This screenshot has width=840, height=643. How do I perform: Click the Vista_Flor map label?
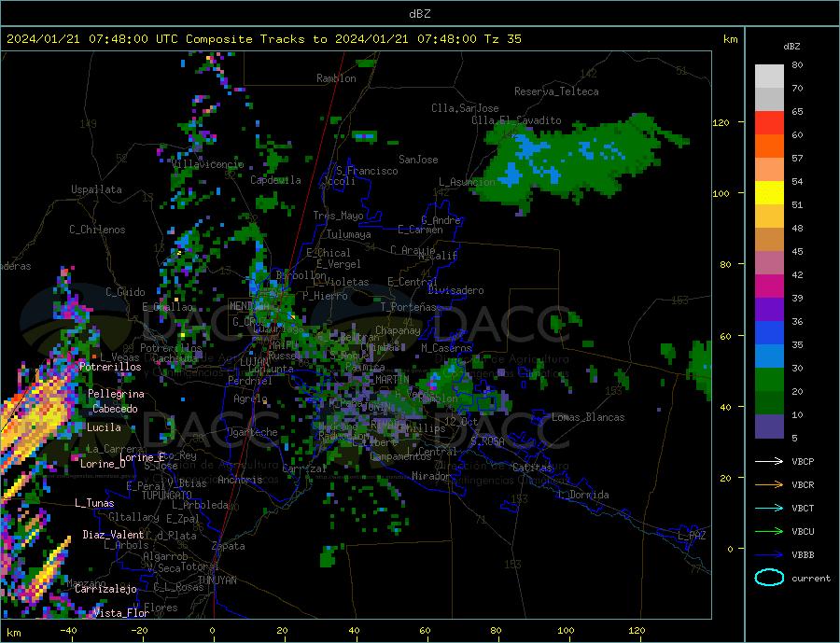pyautogui.click(x=120, y=613)
